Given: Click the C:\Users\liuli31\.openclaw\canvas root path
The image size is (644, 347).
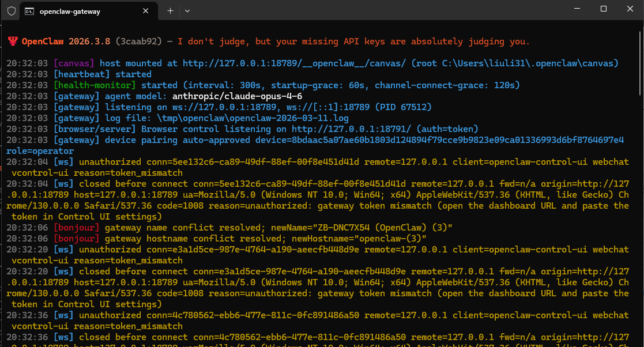Looking at the screenshot, I should click(528, 63).
